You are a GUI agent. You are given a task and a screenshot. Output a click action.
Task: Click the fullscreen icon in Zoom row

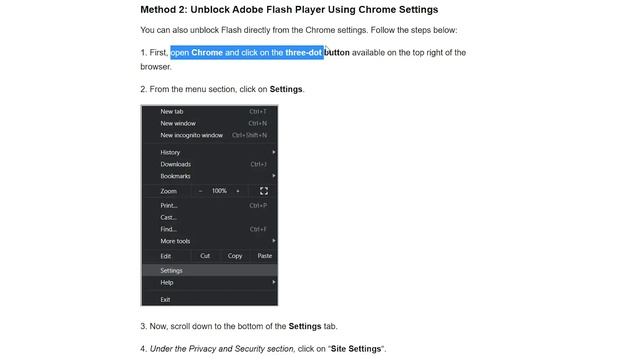[x=264, y=191]
